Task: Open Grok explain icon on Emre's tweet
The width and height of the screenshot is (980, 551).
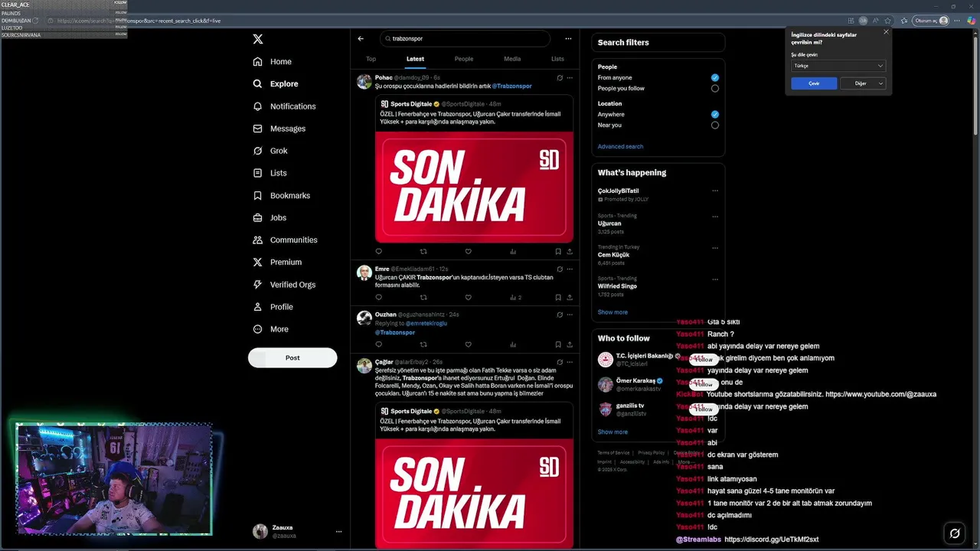Action: point(560,269)
